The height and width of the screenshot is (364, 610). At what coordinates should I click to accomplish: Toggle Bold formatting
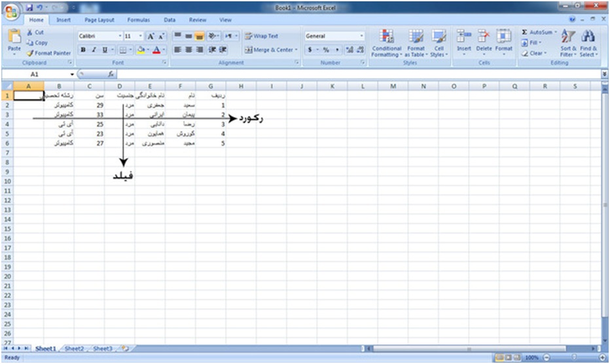coord(83,50)
